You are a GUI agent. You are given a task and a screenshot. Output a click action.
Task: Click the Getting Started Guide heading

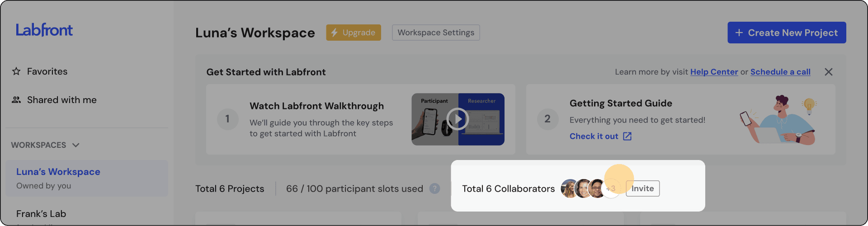coord(621,103)
